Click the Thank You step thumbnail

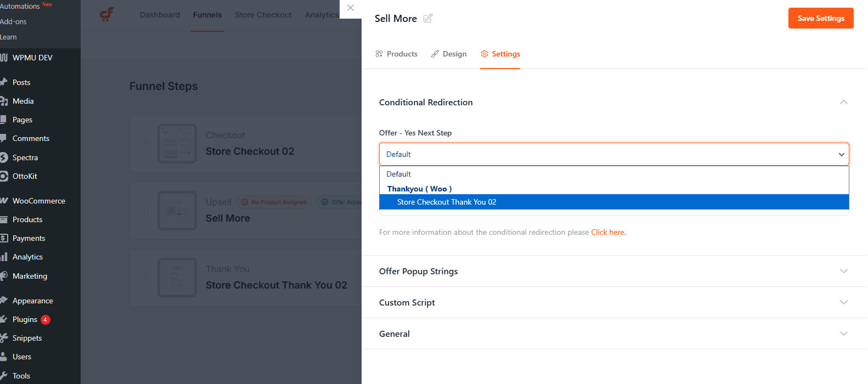pos(177,278)
